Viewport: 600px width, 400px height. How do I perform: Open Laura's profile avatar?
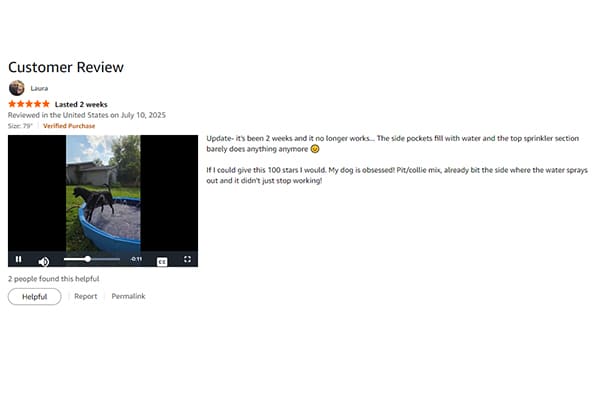[x=16, y=88]
